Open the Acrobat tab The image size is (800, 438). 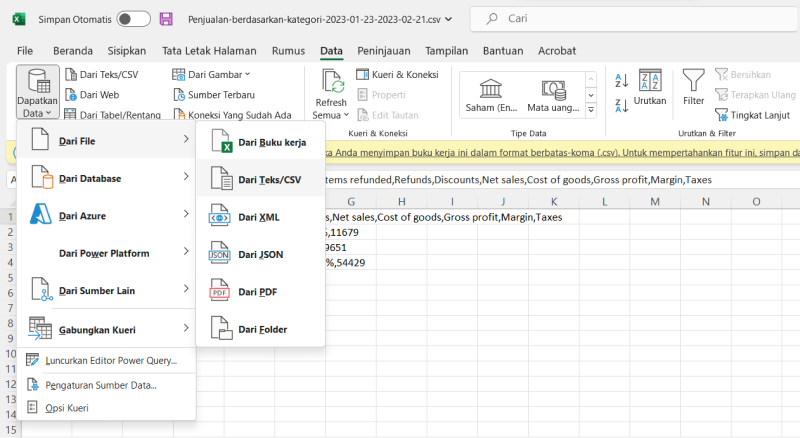[557, 51]
